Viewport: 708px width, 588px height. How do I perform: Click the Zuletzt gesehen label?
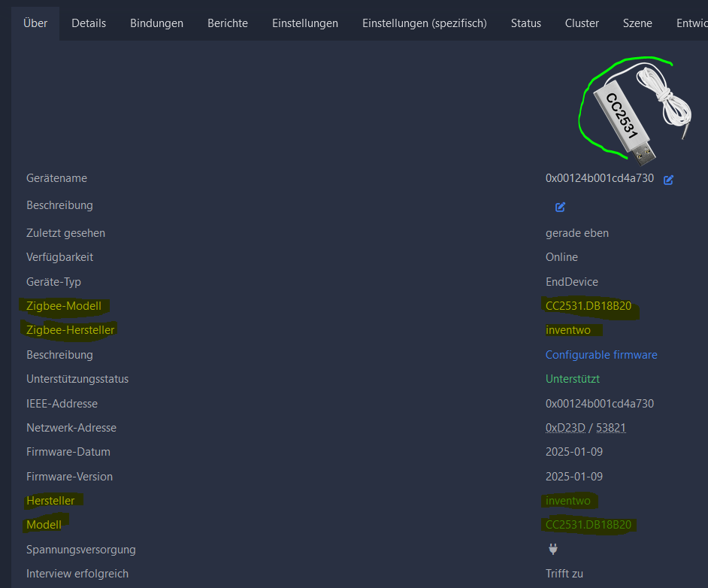(x=65, y=233)
